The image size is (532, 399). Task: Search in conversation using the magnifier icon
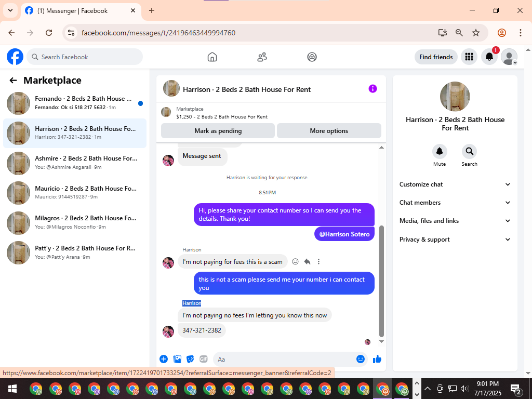point(469,151)
